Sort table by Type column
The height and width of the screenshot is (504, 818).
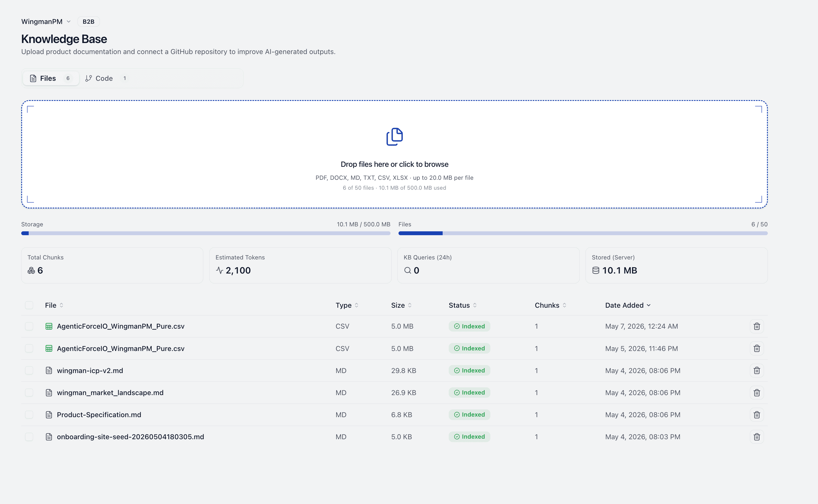click(347, 305)
